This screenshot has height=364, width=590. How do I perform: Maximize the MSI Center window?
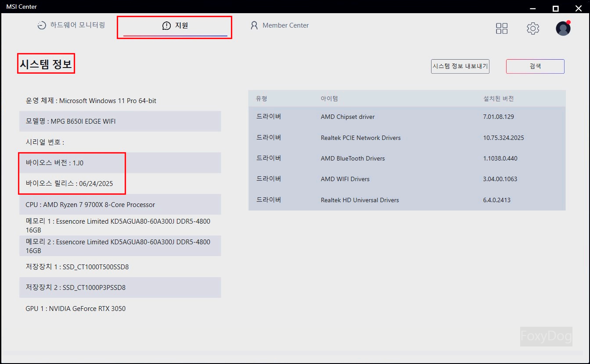tap(555, 7)
